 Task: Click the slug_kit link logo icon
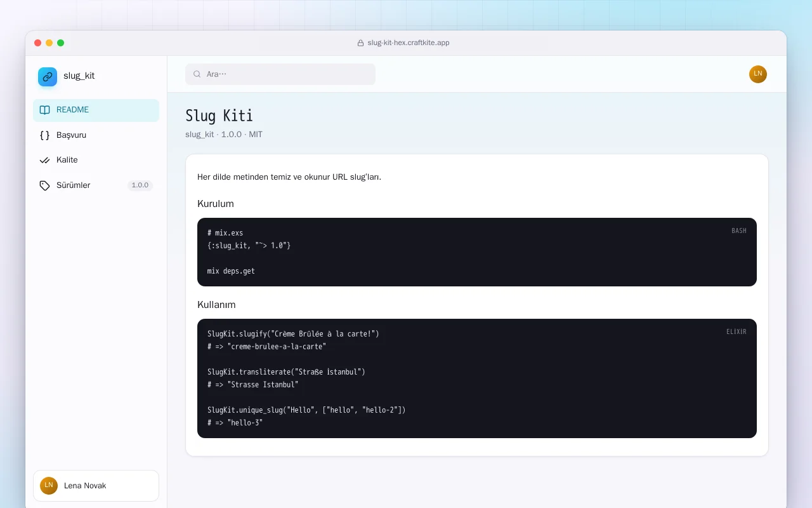point(48,77)
